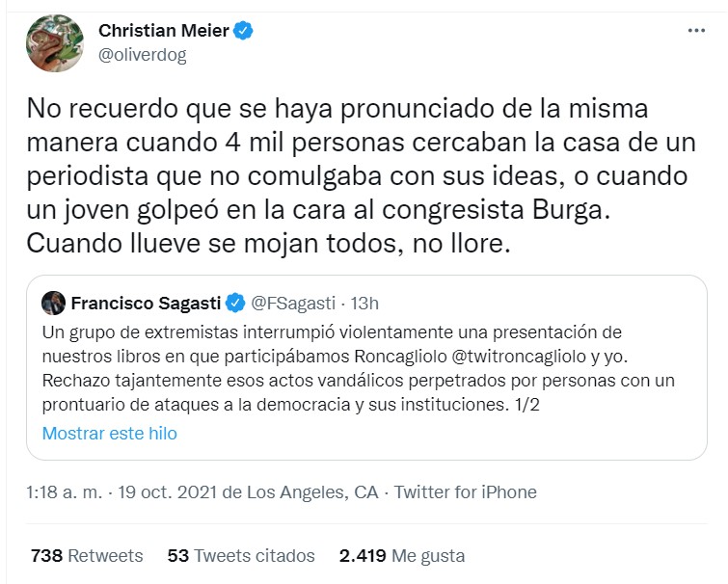This screenshot has height=584, width=728.
Task: Click the @FSagasti handle
Action: 292,304
